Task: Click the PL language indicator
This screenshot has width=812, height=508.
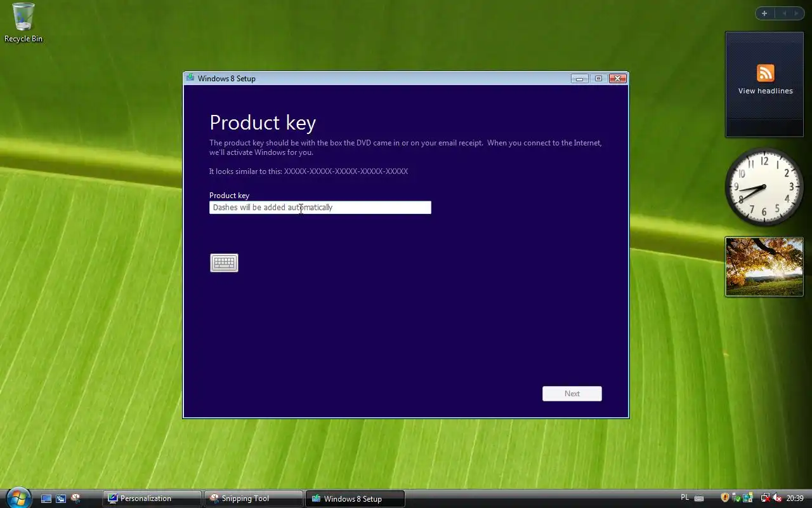Action: (685, 497)
